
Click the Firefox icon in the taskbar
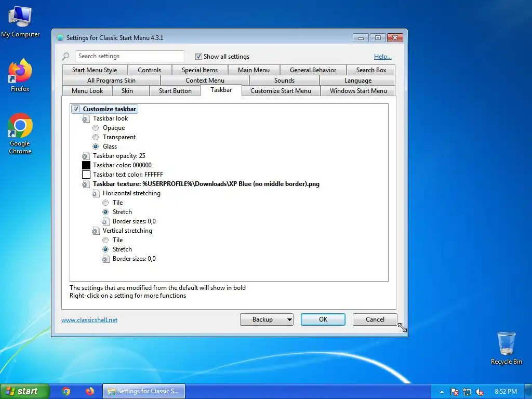coord(90,391)
